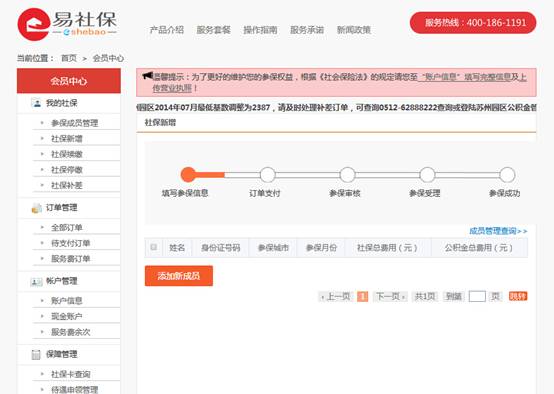Select 社保停缴 in the sidebar

coord(67,170)
